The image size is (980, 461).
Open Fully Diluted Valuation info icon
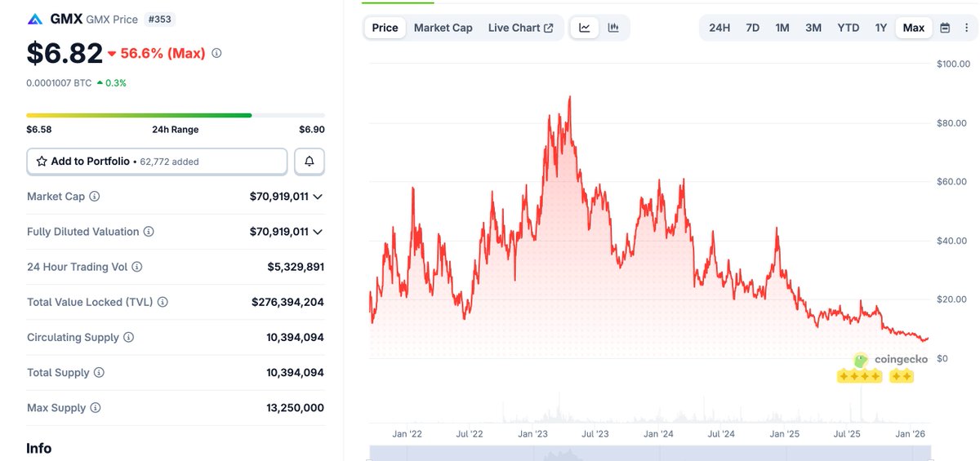[x=149, y=232]
